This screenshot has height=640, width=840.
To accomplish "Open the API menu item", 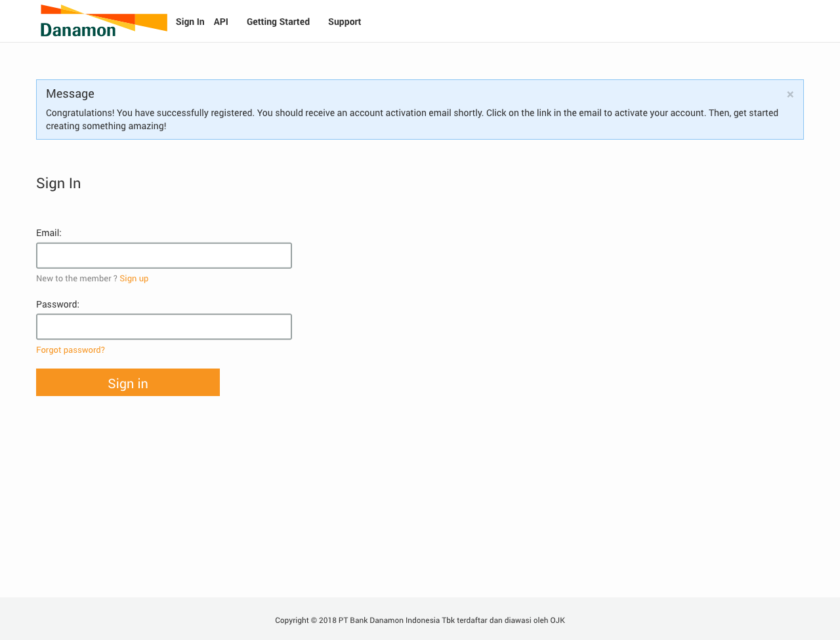I will (x=221, y=22).
